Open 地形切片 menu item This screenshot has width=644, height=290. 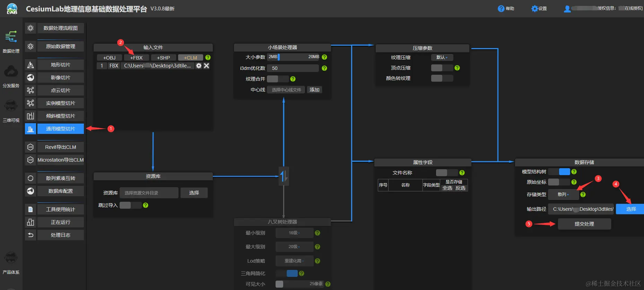pyautogui.click(x=61, y=65)
